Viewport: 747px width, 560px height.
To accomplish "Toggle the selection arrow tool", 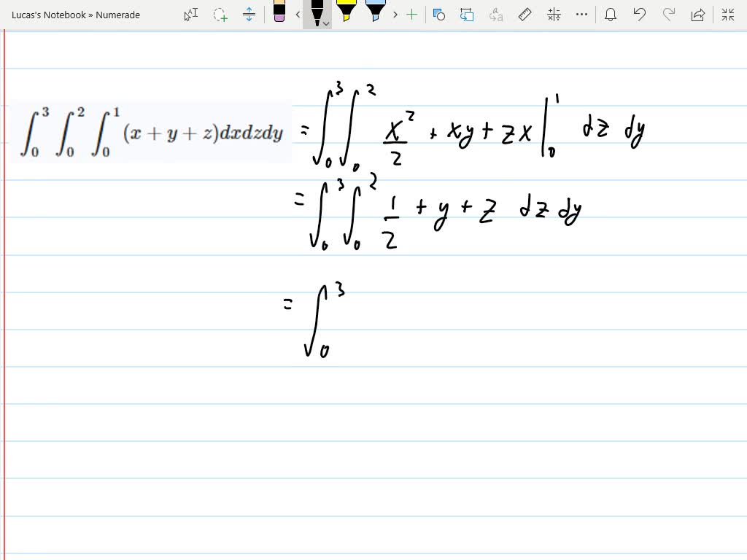I will click(x=190, y=15).
